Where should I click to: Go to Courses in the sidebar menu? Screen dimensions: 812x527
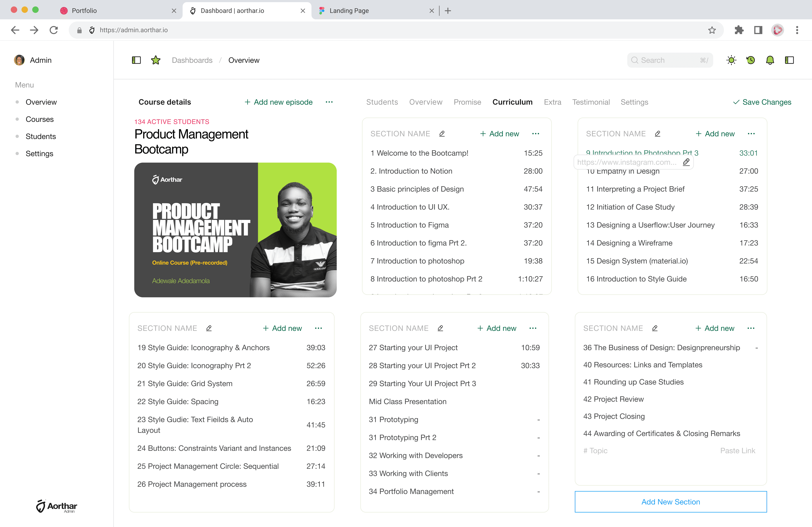[40, 119]
